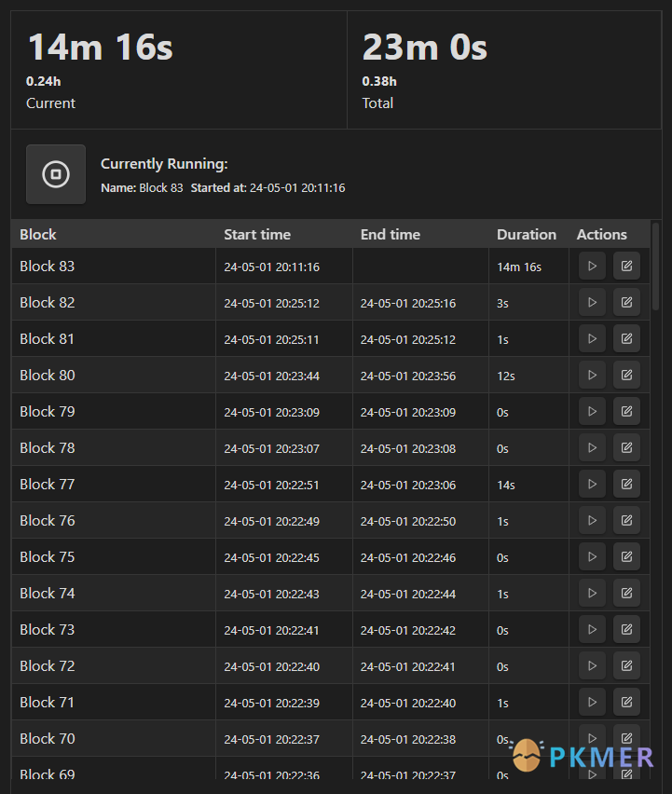Click the Block column header

tap(114, 235)
